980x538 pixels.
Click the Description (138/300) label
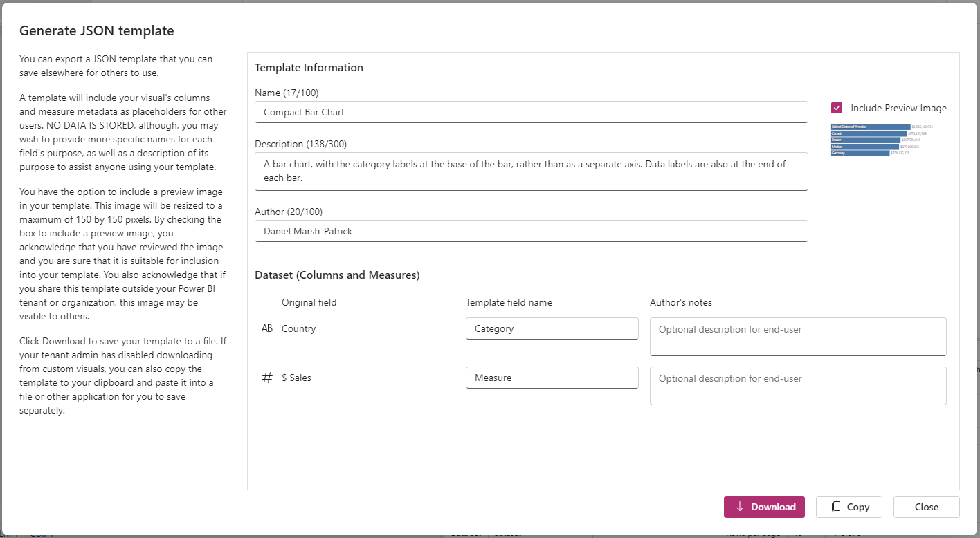300,144
